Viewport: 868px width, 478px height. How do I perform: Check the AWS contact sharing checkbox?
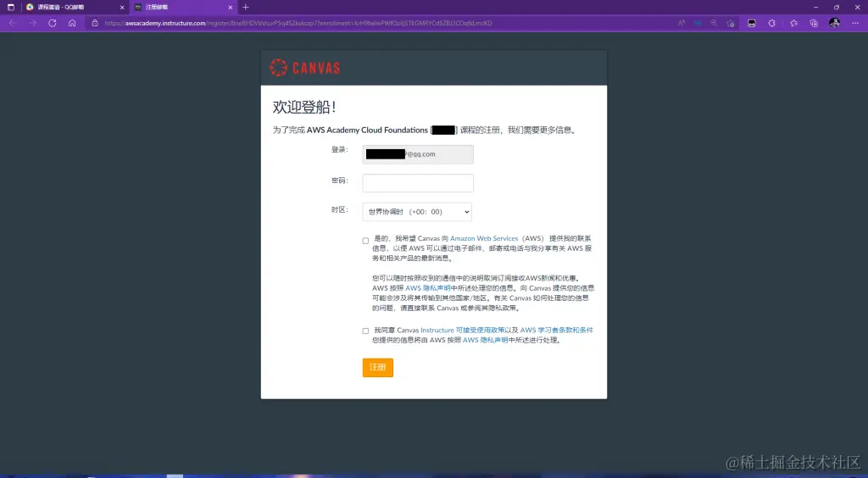[365, 241]
